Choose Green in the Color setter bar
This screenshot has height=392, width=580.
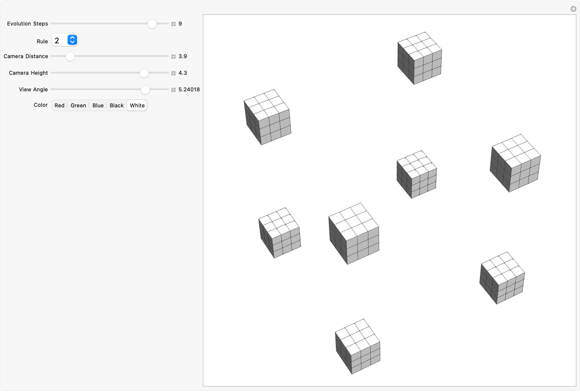(78, 106)
